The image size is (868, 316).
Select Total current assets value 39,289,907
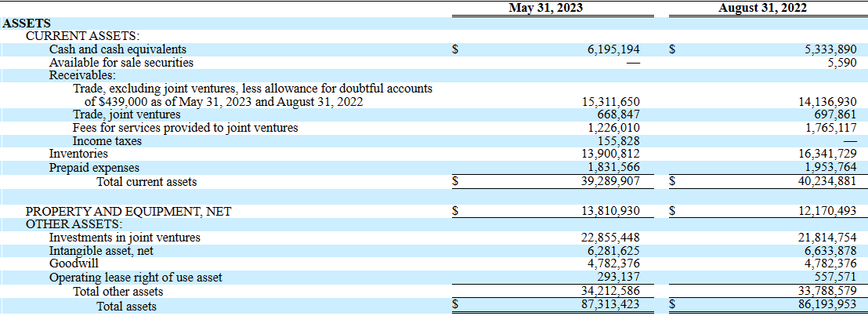click(x=611, y=181)
